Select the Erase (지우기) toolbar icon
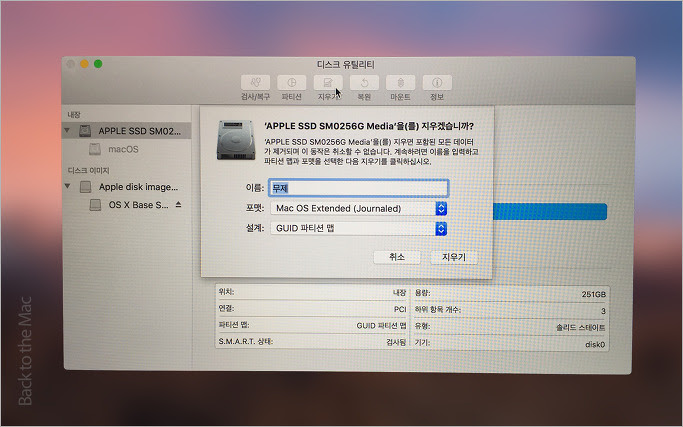 coord(328,83)
